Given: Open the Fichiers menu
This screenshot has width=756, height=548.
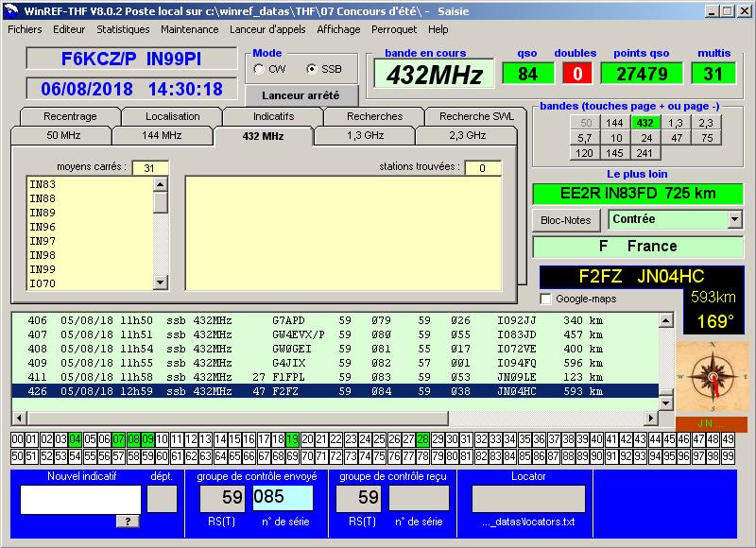Looking at the screenshot, I should (26, 29).
